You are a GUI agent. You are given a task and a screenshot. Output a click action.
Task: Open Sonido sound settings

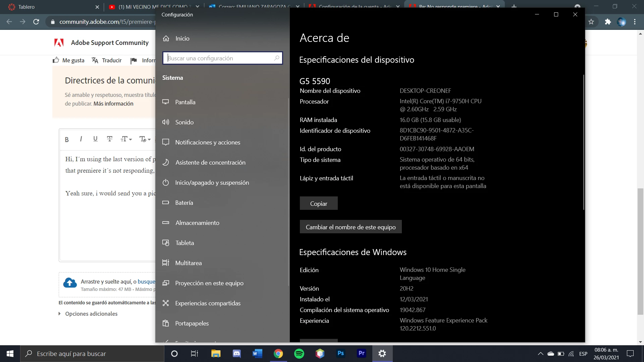184,122
